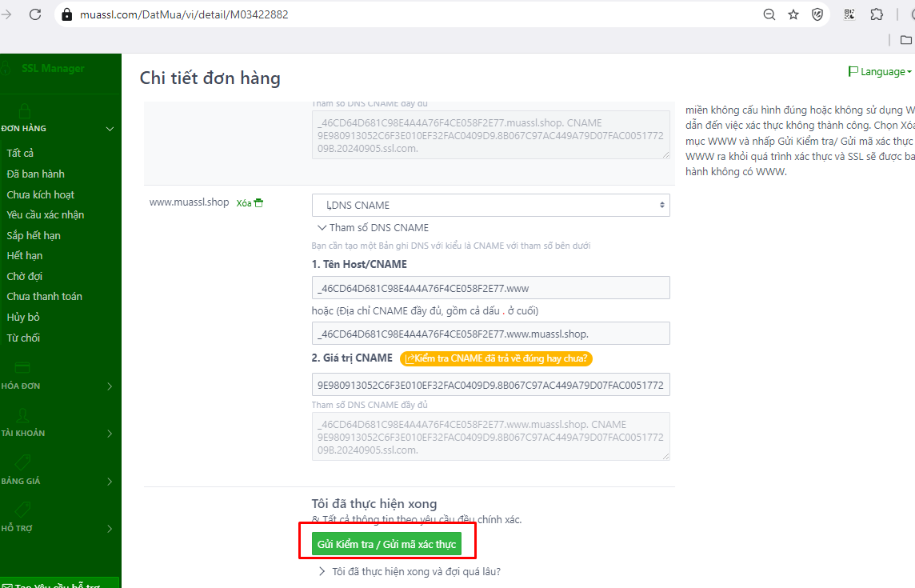
Task: Open the browser Extensions puzzle icon
Action: coord(877,14)
